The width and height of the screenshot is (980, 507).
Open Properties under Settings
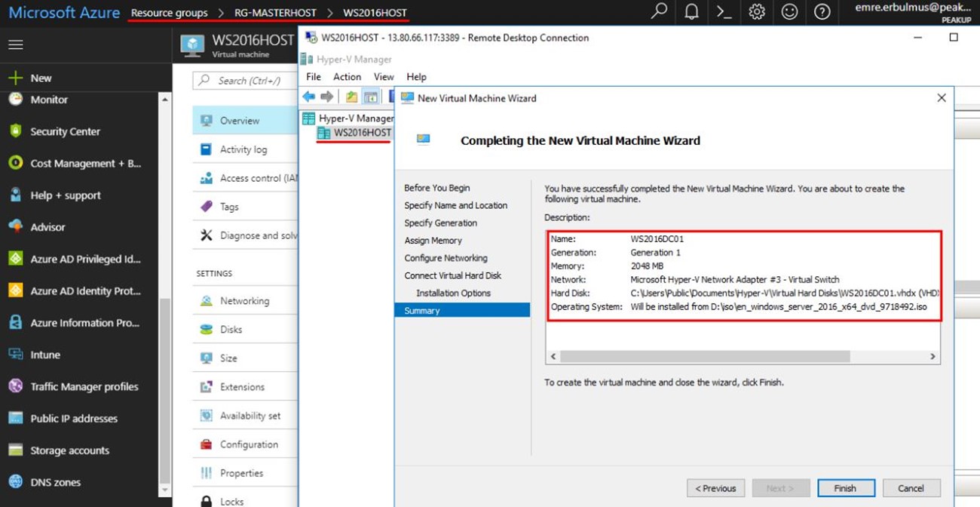coord(245,473)
